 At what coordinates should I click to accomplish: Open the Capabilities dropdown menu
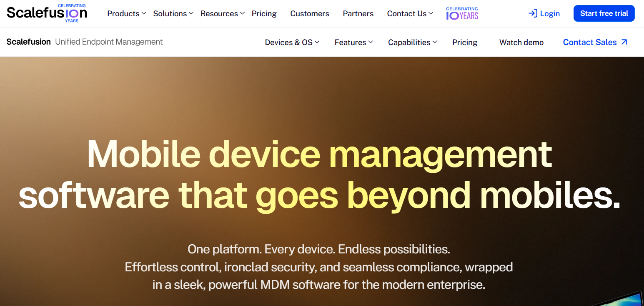[413, 42]
